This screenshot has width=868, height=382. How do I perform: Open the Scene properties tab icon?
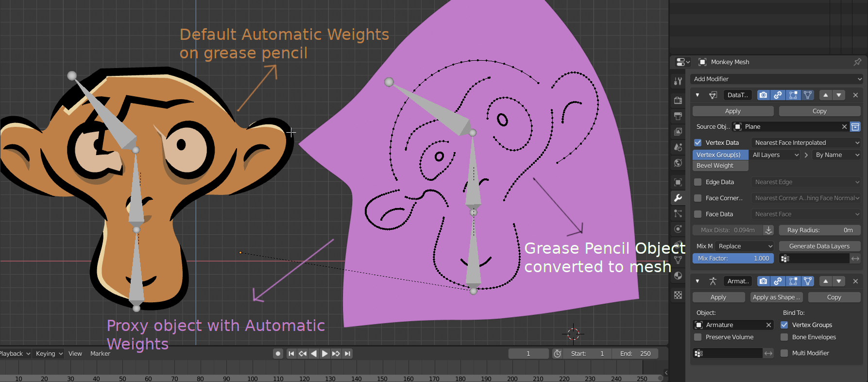[x=678, y=147]
